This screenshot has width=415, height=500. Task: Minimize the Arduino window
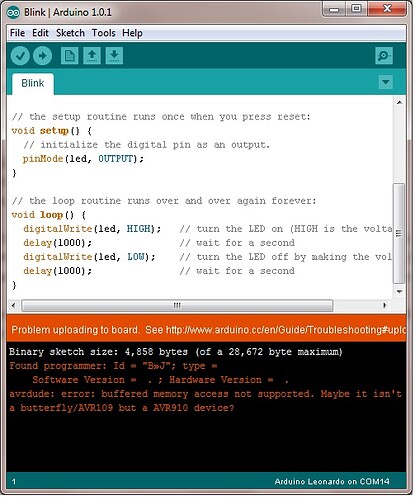(x=334, y=9)
